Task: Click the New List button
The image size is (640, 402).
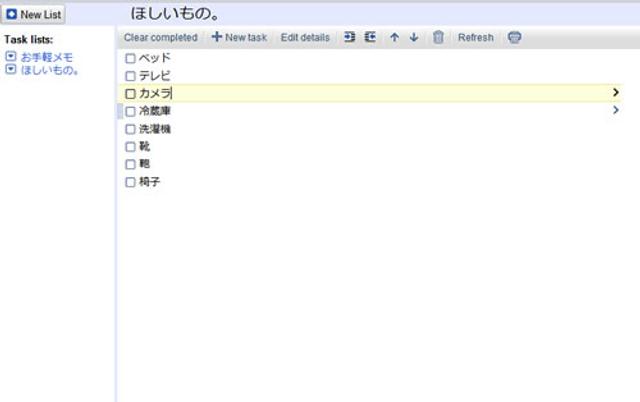Action: point(33,15)
